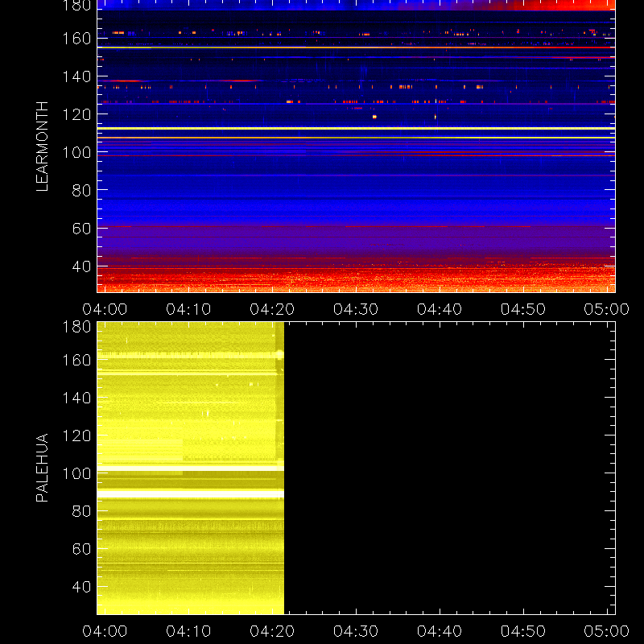Image resolution: width=644 pixels, height=644 pixels.
Task: Pick the 180 frequency label on the Palehua plot
Action: 76,327
